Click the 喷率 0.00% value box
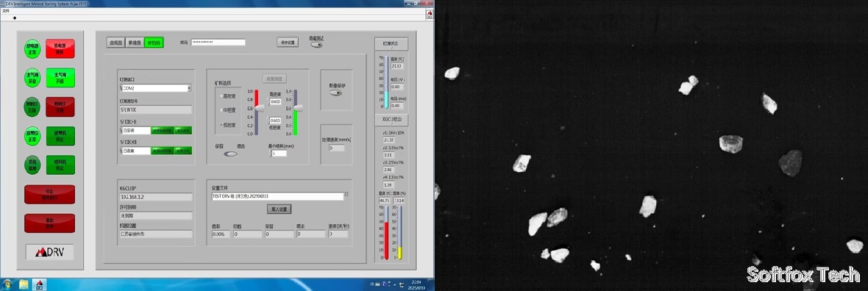868x291 pixels. click(221, 234)
